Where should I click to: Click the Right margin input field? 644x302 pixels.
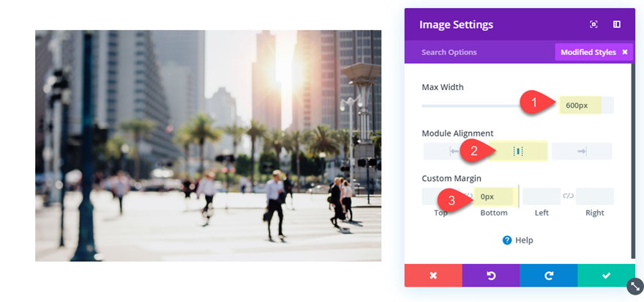pos(595,196)
